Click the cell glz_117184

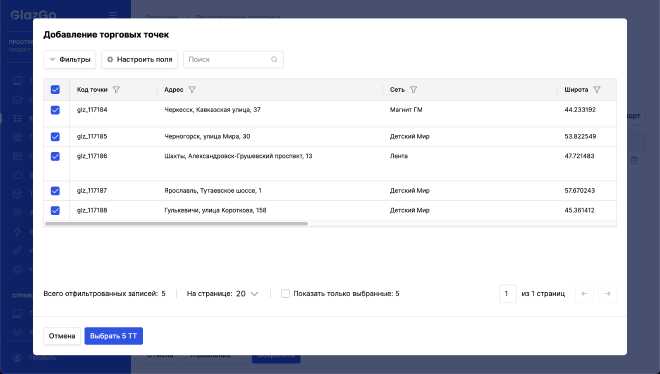click(x=92, y=110)
